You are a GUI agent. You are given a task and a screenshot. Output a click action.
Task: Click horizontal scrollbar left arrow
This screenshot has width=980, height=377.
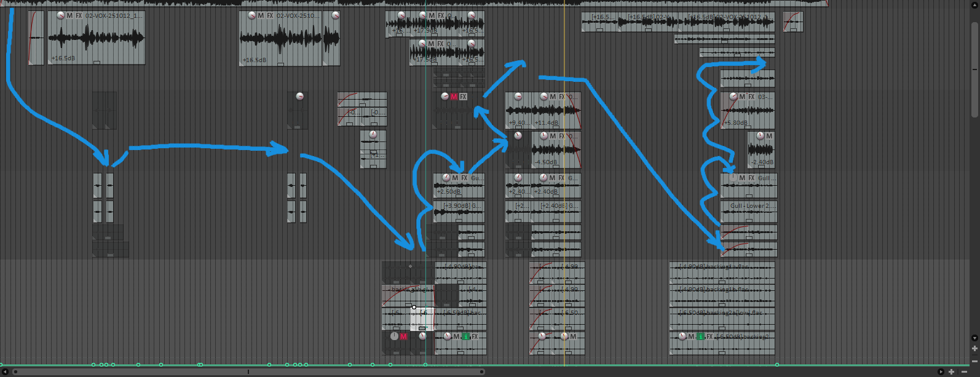pyautogui.click(x=6, y=371)
